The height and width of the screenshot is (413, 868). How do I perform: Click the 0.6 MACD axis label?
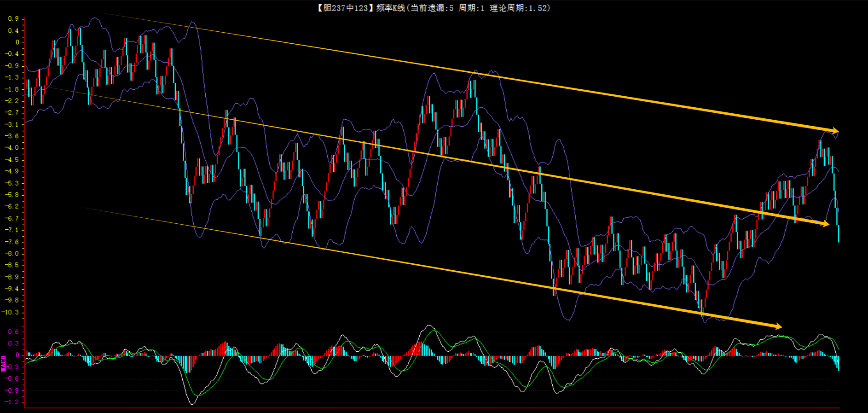pyautogui.click(x=13, y=332)
